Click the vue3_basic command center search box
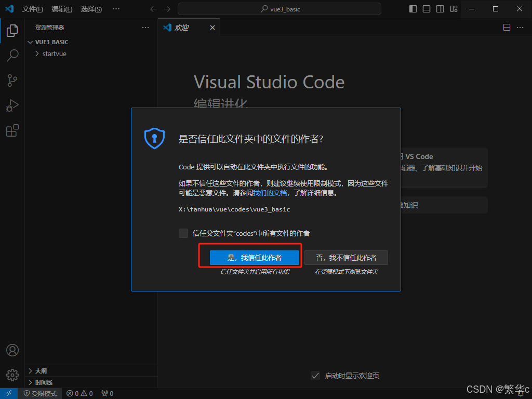The image size is (532, 399). pyautogui.click(x=279, y=9)
